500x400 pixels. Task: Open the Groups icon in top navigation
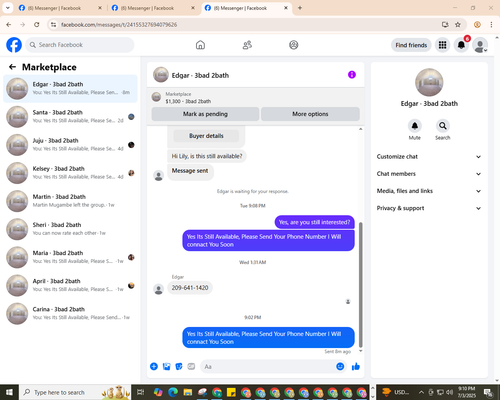[294, 45]
